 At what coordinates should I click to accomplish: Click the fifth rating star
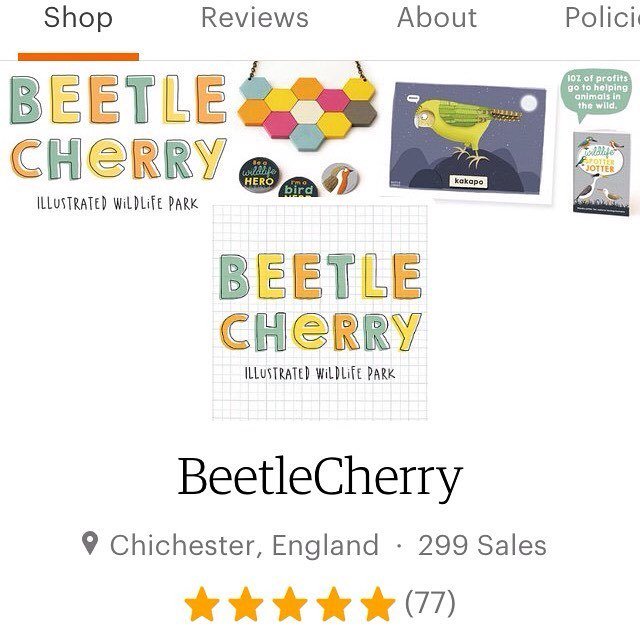pos(378,604)
